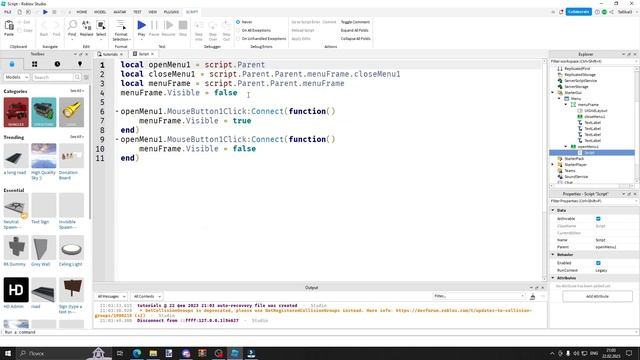640x360 pixels.
Task: Switch to the TEST ribbon tab
Action: 137,12
